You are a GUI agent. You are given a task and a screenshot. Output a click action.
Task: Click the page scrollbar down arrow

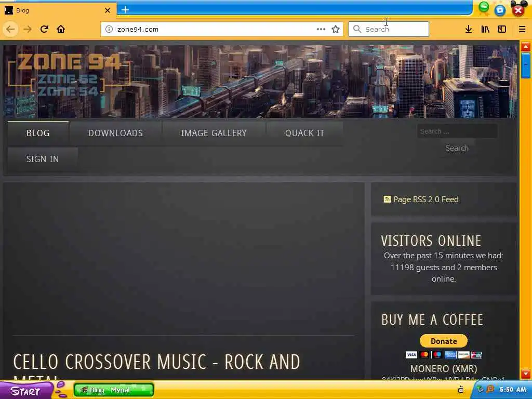pos(526,374)
